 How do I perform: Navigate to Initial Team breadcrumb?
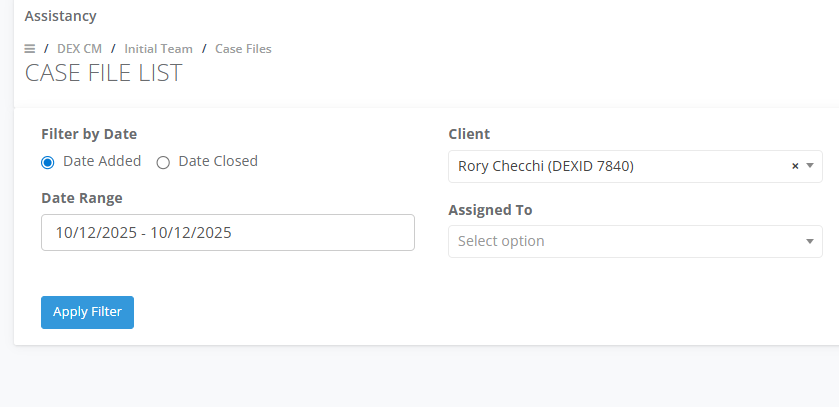pyautogui.click(x=158, y=49)
